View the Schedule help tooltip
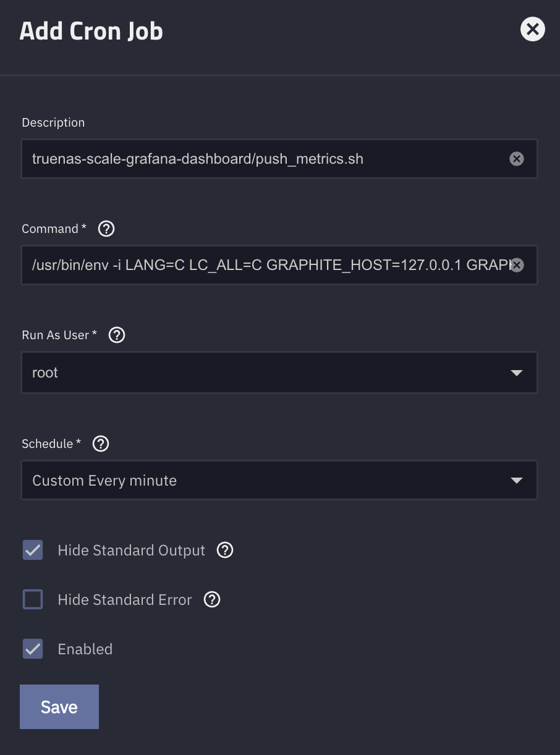The width and height of the screenshot is (560, 755). pos(100,444)
